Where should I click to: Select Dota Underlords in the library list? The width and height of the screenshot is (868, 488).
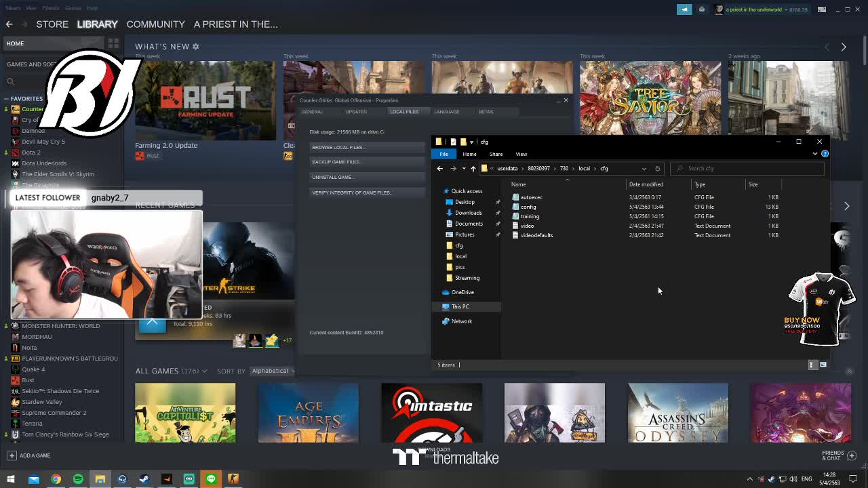tap(44, 163)
